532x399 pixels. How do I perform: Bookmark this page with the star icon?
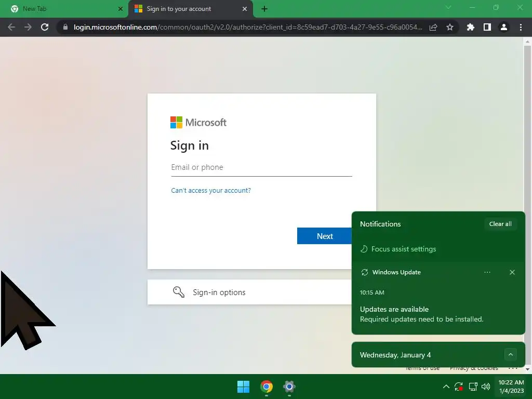[450, 27]
